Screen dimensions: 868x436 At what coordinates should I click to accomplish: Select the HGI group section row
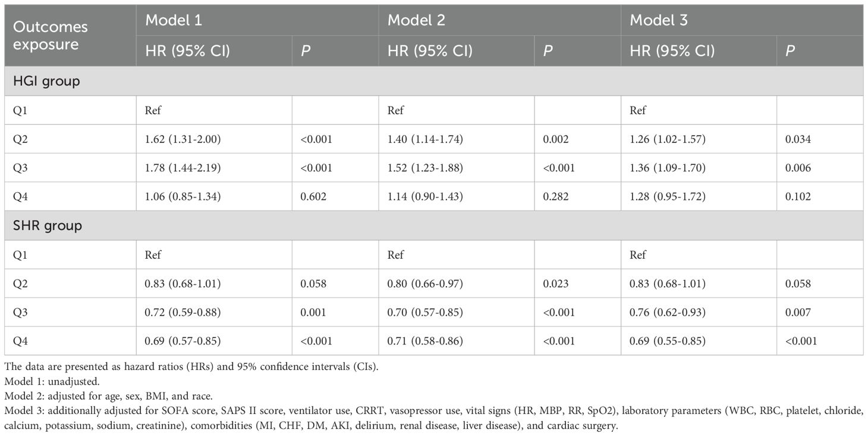point(46,81)
